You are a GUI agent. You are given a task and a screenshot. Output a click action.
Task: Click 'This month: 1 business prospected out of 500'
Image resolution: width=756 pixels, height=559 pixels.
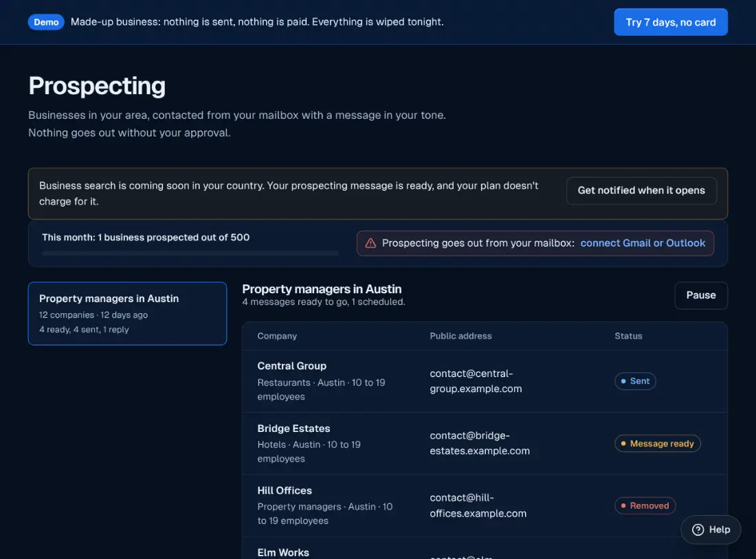(146, 237)
